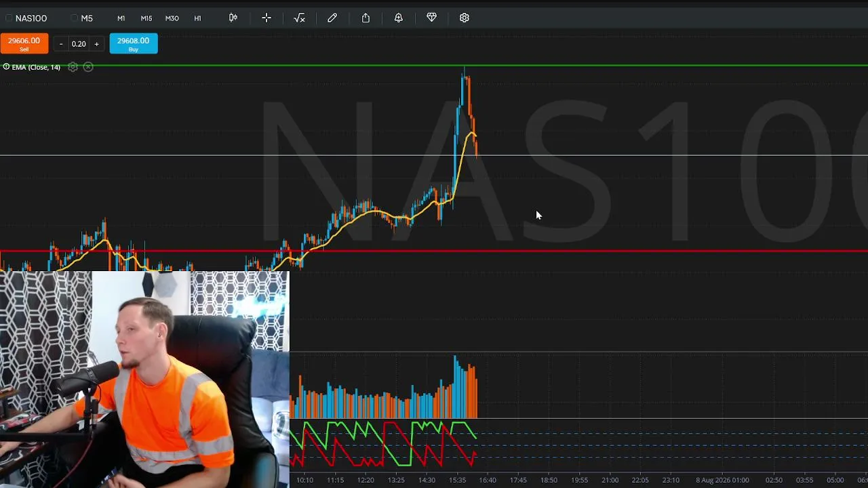Toggle EMA (Close, 14) visibility eye
This screenshot has height=488, width=868.
[6, 66]
